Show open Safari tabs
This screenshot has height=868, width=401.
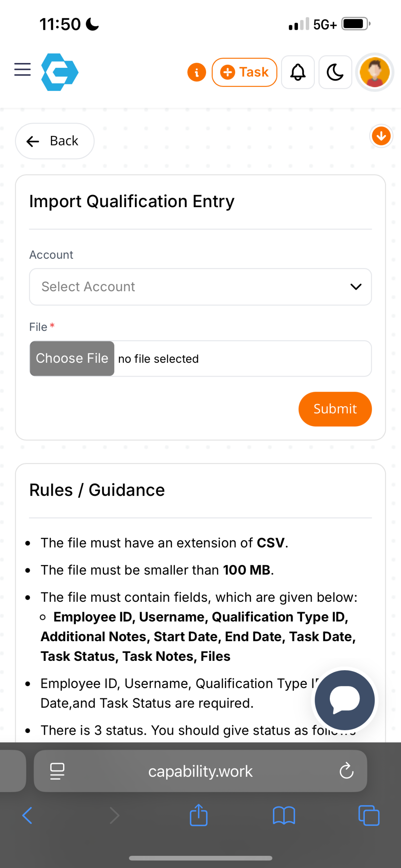[x=369, y=815]
